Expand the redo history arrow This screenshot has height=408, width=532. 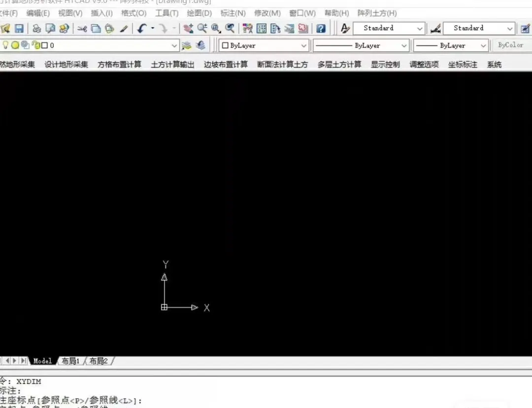click(x=174, y=29)
